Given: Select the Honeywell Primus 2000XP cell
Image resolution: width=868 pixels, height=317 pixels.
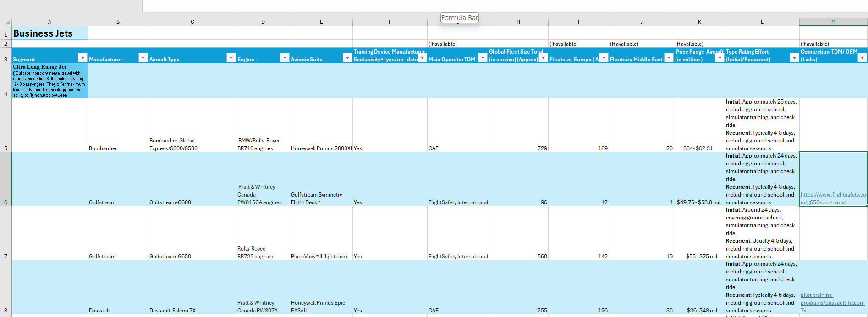Looking at the screenshot, I should point(321,125).
